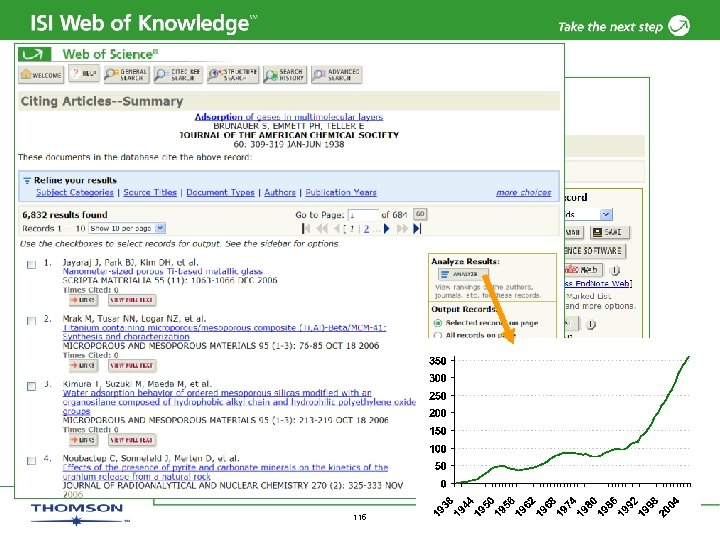Viewport: 720px width, 540px height.
Task: Open the Help question mark button
Action: (84, 73)
